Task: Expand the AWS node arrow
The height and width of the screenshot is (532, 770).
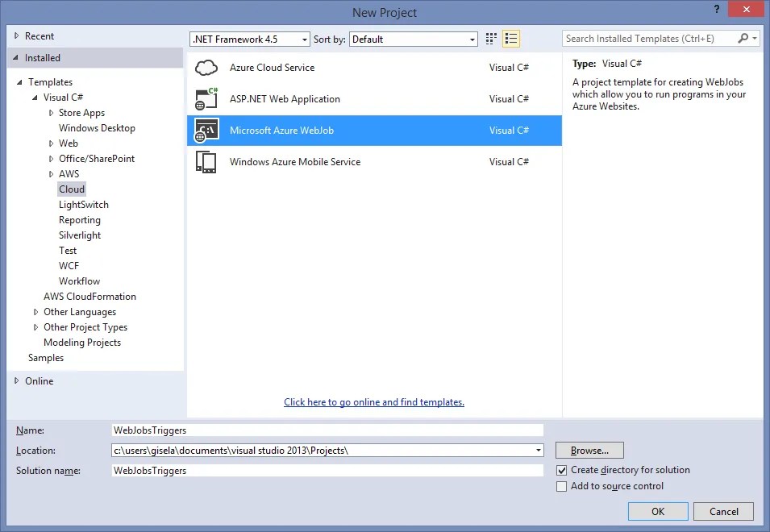Action: tap(51, 174)
